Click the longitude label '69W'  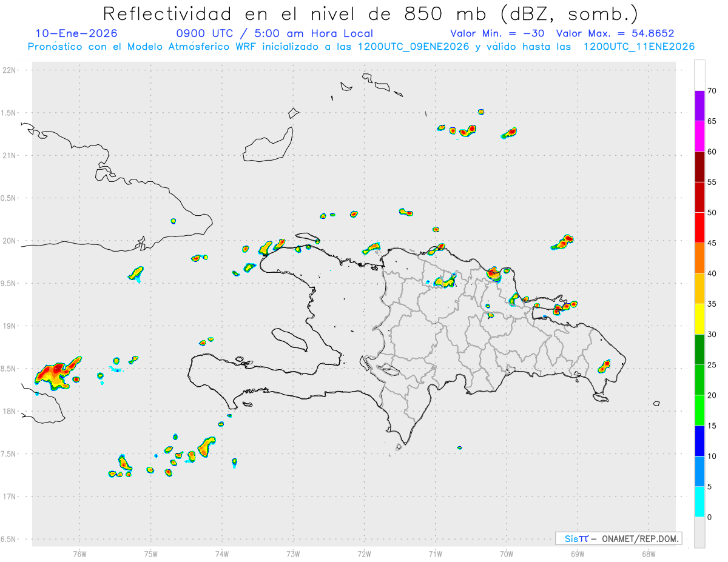click(x=577, y=554)
